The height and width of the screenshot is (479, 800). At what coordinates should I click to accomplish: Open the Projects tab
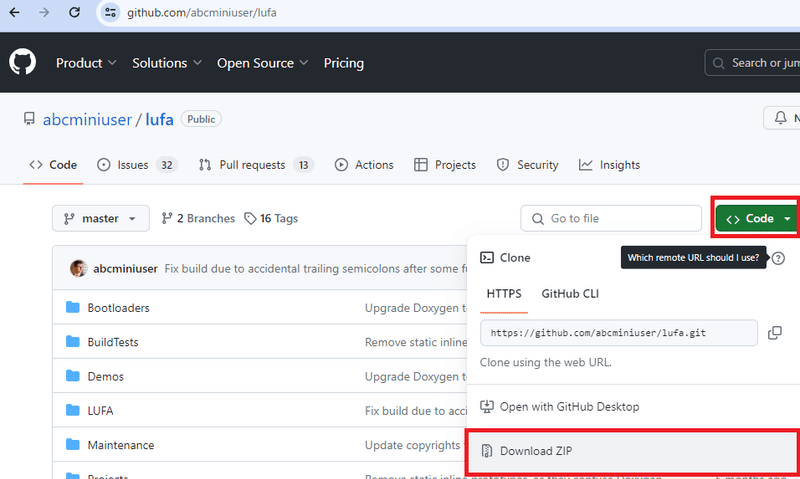[445, 165]
